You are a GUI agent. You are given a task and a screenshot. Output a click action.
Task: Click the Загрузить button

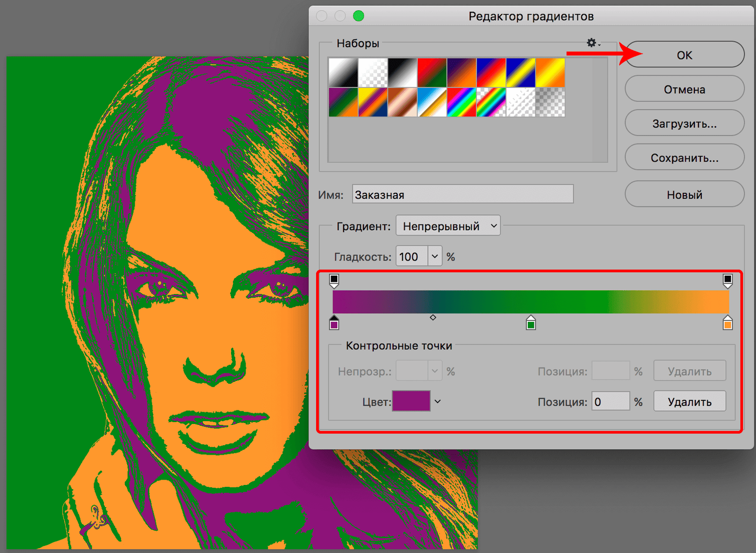[684, 123]
